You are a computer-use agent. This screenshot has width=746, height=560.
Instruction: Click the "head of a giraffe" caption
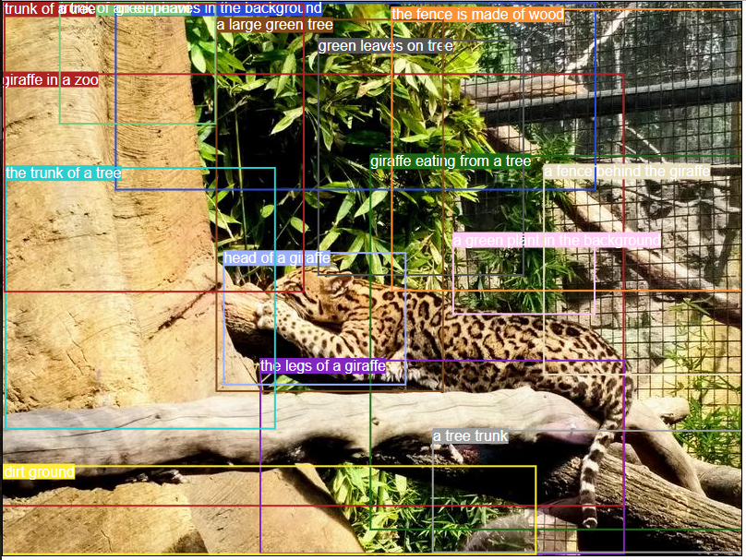[276, 258]
